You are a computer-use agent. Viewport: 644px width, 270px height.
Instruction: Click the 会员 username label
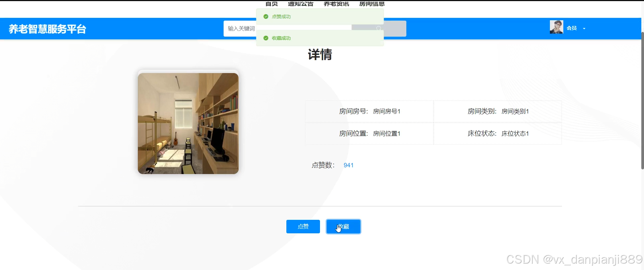pyautogui.click(x=572, y=28)
